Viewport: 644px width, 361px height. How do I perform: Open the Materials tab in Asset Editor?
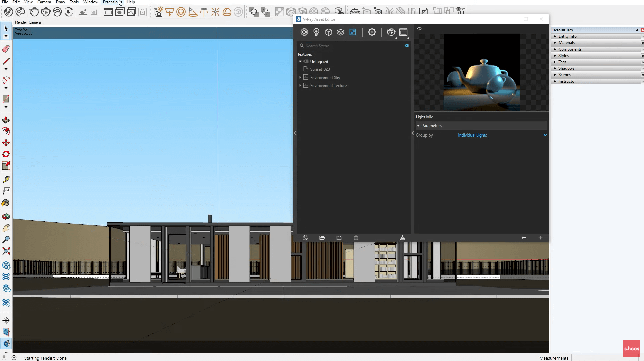[x=304, y=32]
